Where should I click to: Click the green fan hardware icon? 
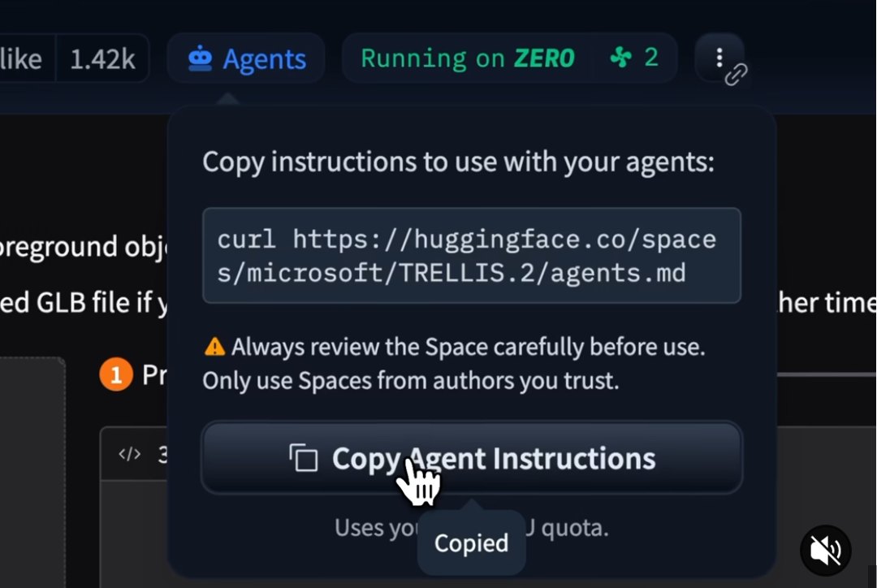tap(620, 57)
